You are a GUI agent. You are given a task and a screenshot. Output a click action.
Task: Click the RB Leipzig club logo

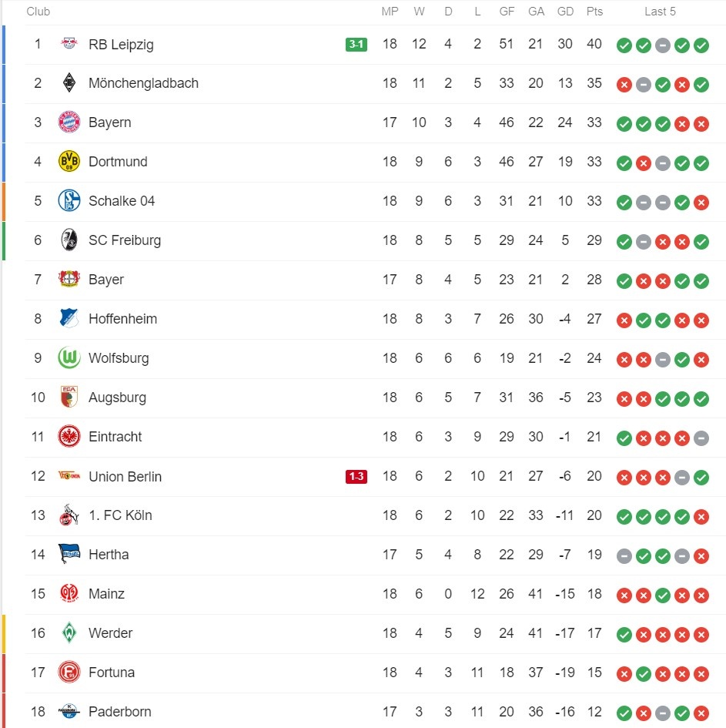pyautogui.click(x=69, y=45)
